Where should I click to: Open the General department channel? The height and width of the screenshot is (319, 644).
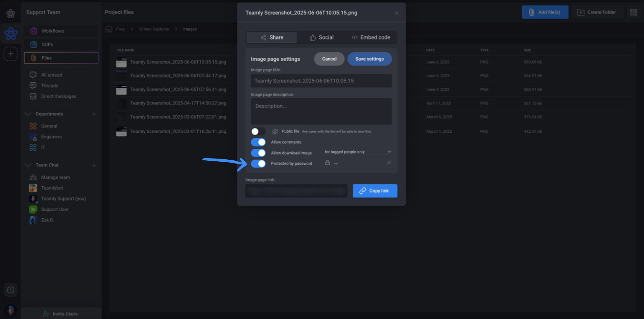49,126
